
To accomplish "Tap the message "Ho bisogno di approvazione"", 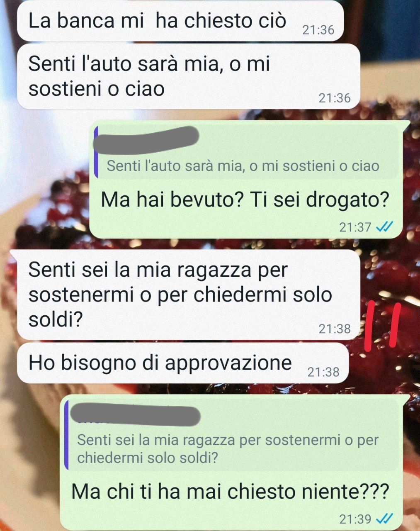I will click(x=182, y=363).
